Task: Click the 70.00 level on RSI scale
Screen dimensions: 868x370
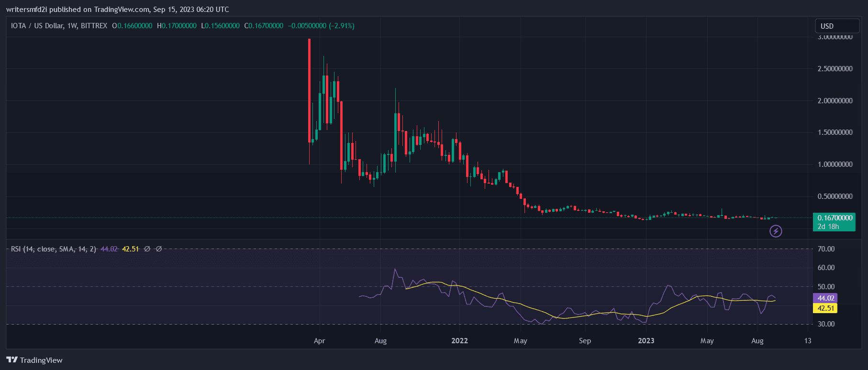Action: point(826,249)
